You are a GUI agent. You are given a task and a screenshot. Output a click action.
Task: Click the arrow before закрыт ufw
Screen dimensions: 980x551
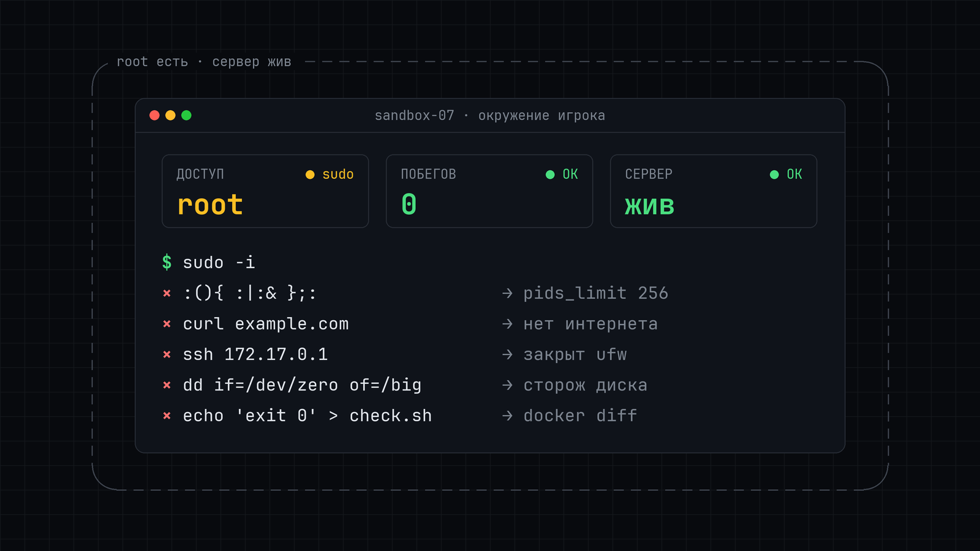pos(507,354)
